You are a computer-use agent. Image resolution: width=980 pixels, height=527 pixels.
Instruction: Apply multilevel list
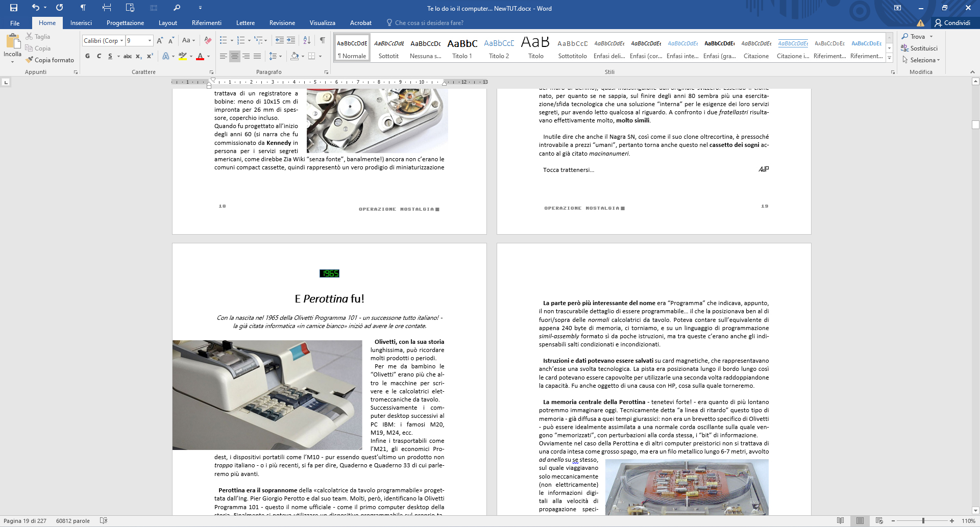[259, 40]
